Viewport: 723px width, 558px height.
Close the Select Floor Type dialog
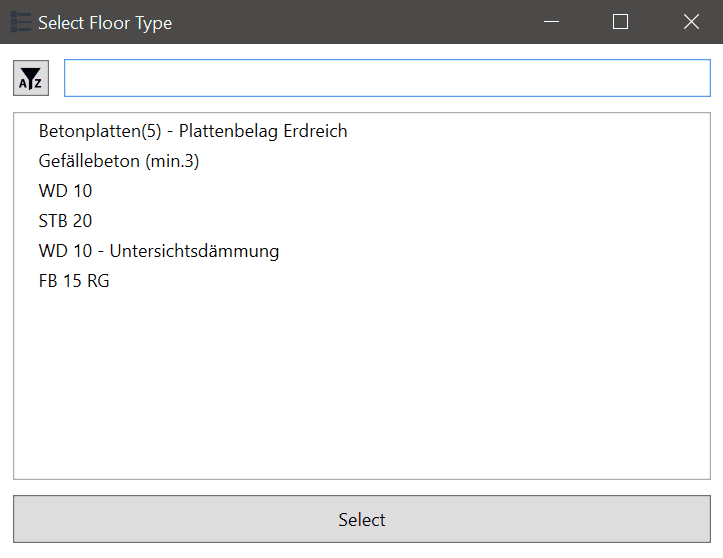click(x=691, y=22)
